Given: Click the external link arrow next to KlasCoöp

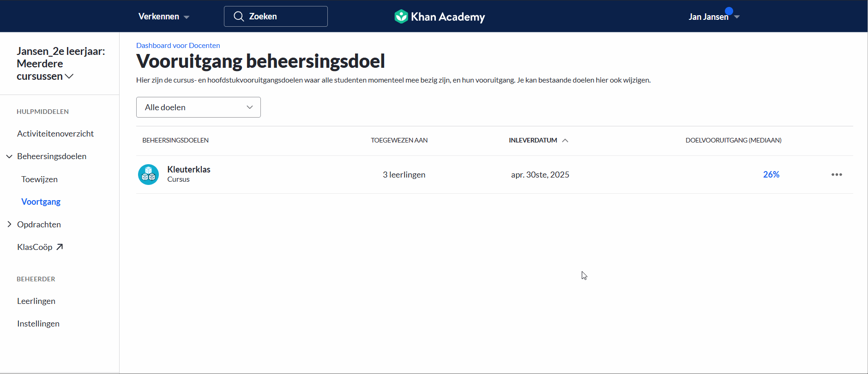Looking at the screenshot, I should coord(60,247).
